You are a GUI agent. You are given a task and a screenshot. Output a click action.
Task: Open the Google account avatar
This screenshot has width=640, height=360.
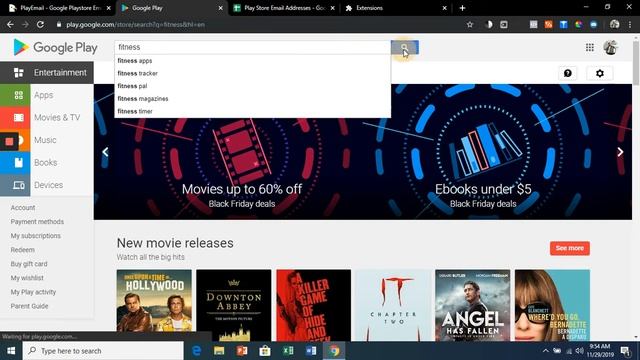(x=611, y=47)
